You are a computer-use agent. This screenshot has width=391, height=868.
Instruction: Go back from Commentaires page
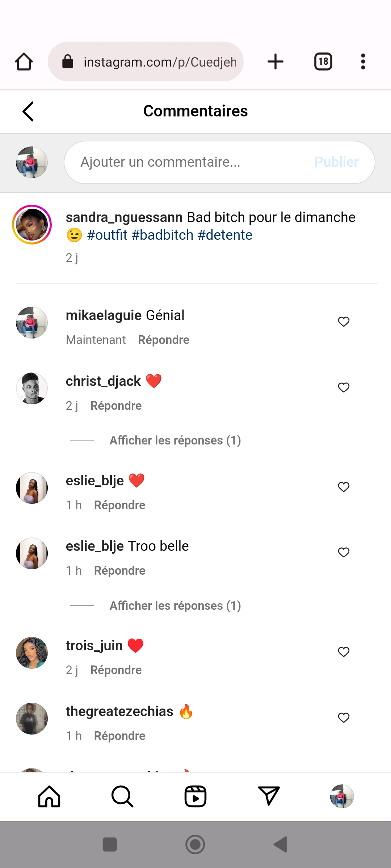[28, 111]
